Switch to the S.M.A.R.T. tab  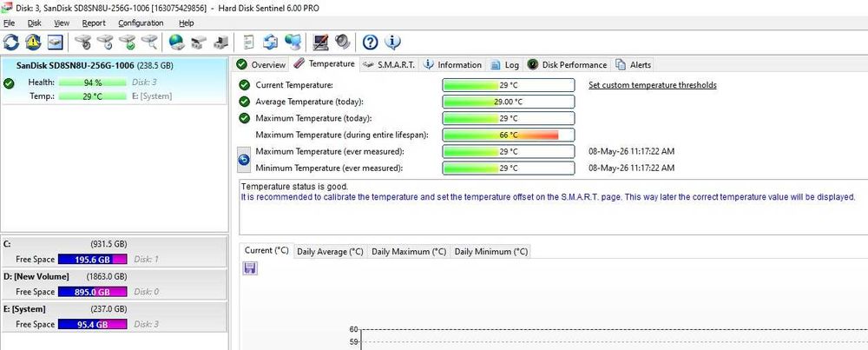coord(389,65)
